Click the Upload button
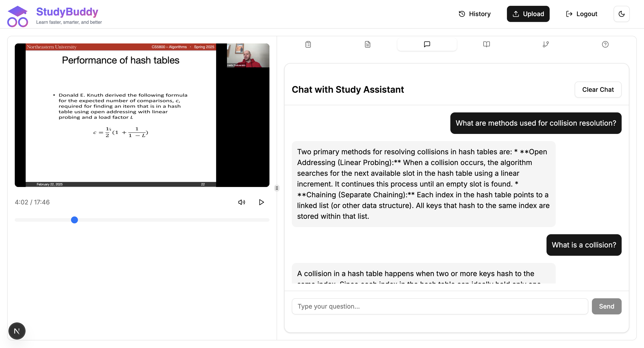 tap(528, 14)
